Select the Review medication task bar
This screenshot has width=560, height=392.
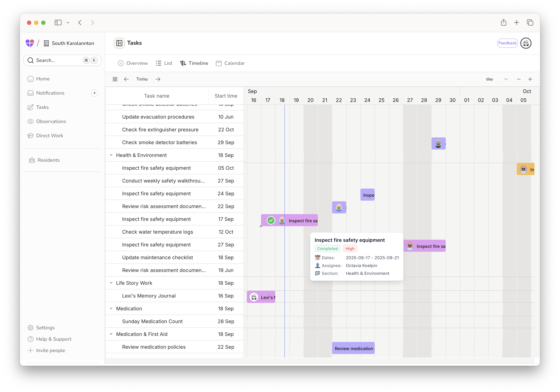[353, 348]
